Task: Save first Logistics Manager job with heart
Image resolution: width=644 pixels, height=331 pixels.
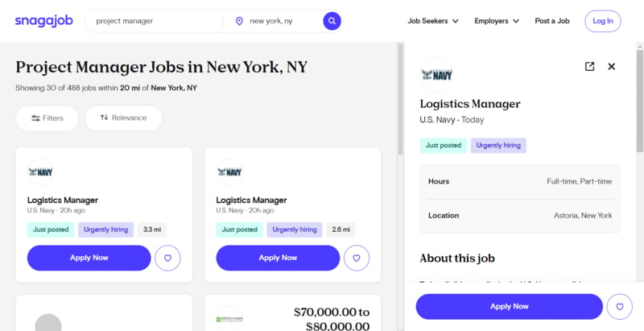Action: (167, 258)
